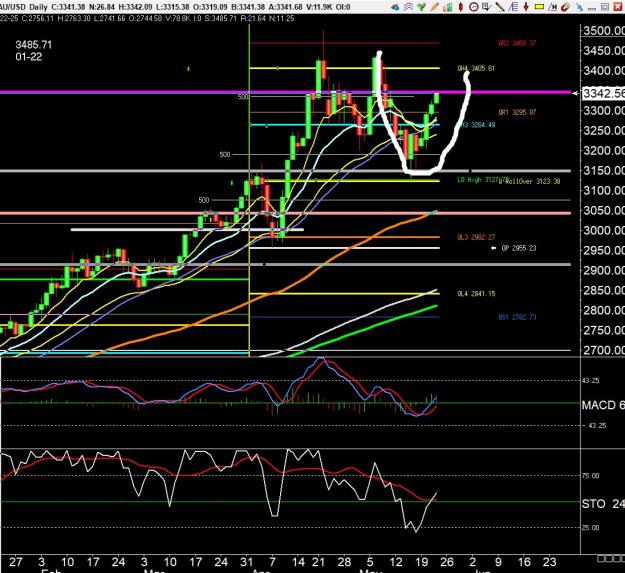The height and width of the screenshot is (573, 625).
Task: Select the yellow rectangle drawing tool
Action: point(539,7)
